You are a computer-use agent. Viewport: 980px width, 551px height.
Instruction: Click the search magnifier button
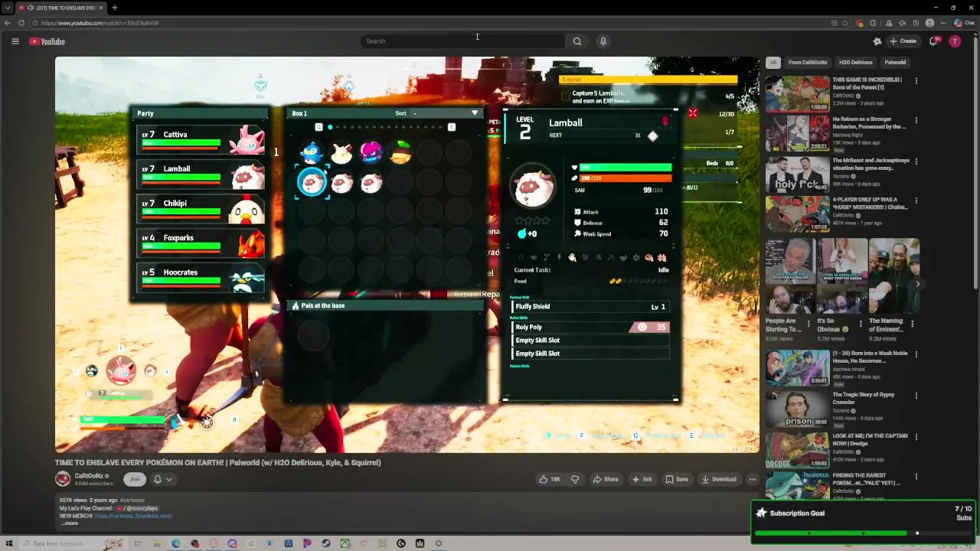[x=577, y=41]
